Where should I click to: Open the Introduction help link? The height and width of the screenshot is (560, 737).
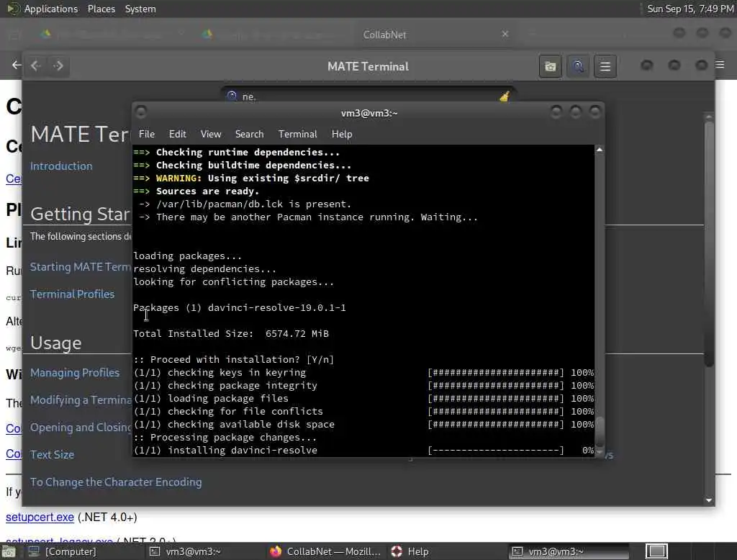61,166
